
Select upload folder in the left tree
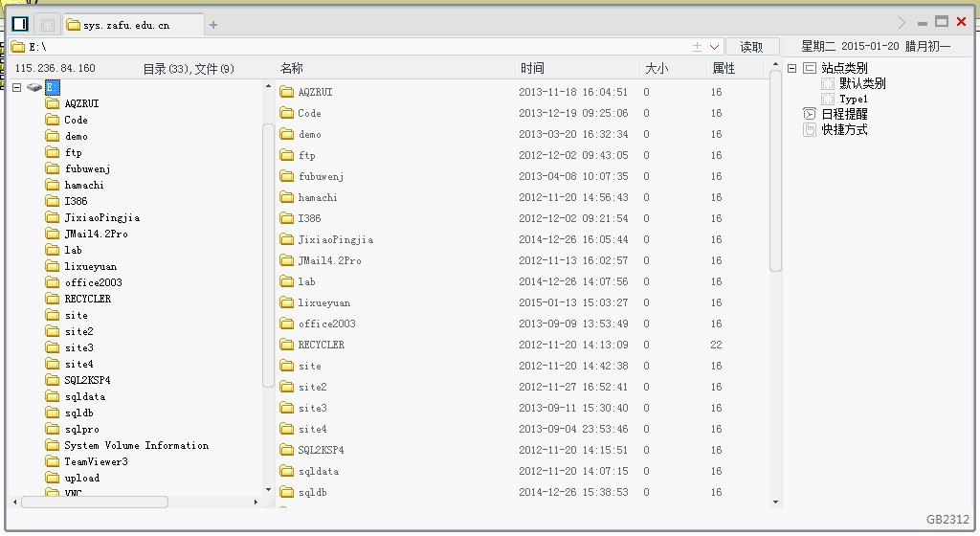click(x=82, y=478)
